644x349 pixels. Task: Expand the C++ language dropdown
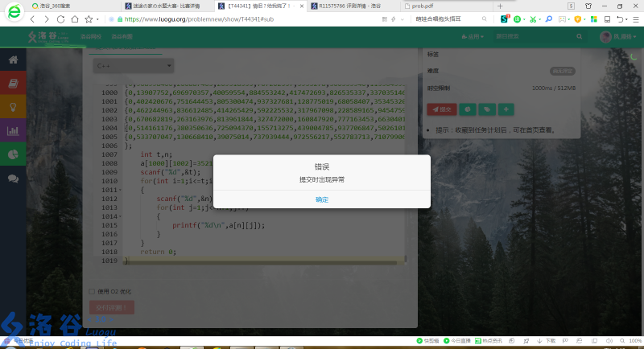pos(133,66)
